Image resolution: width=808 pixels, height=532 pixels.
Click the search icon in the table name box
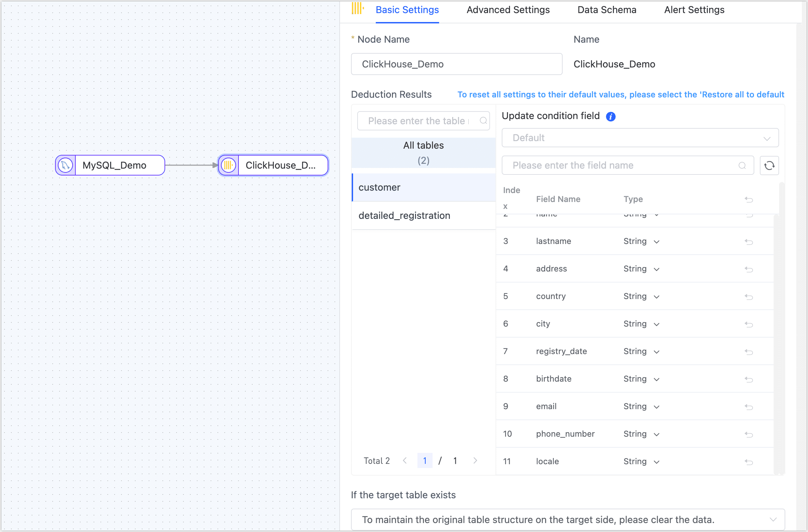click(x=483, y=121)
